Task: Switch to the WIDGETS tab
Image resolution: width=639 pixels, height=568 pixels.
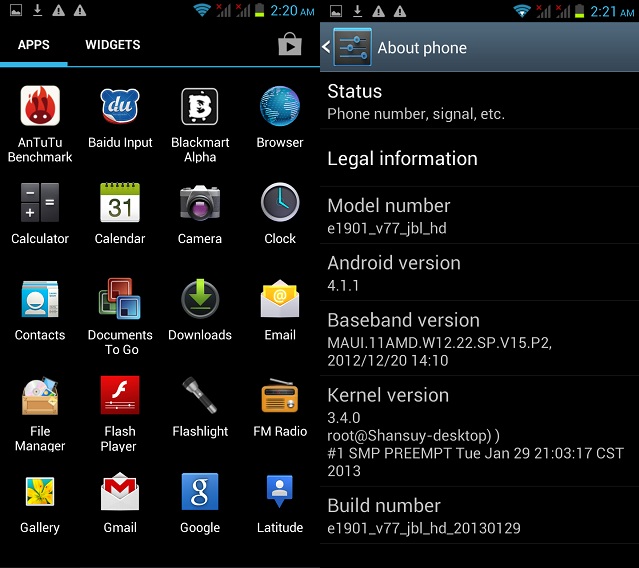Action: click(112, 44)
